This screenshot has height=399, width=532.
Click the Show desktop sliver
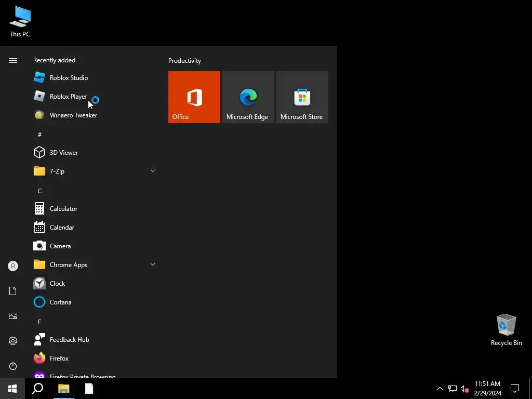pyautogui.click(x=530, y=389)
